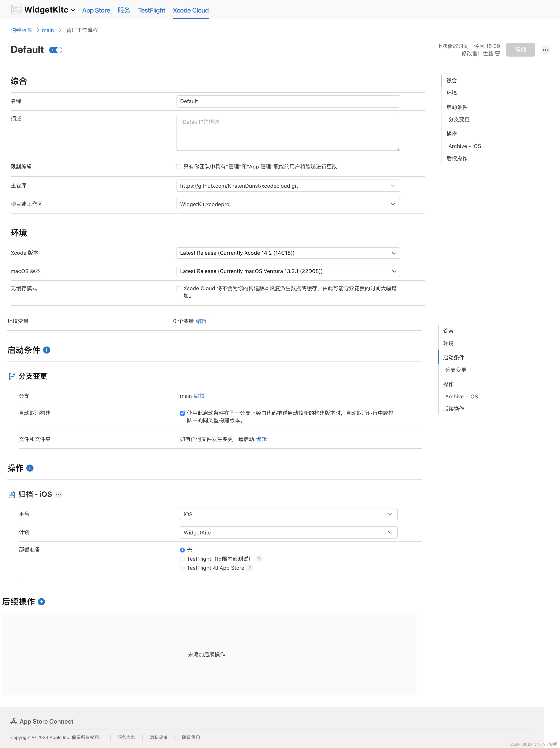Open the 项目或工作区 dropdown
The width and height of the screenshot is (560, 748).
288,204
